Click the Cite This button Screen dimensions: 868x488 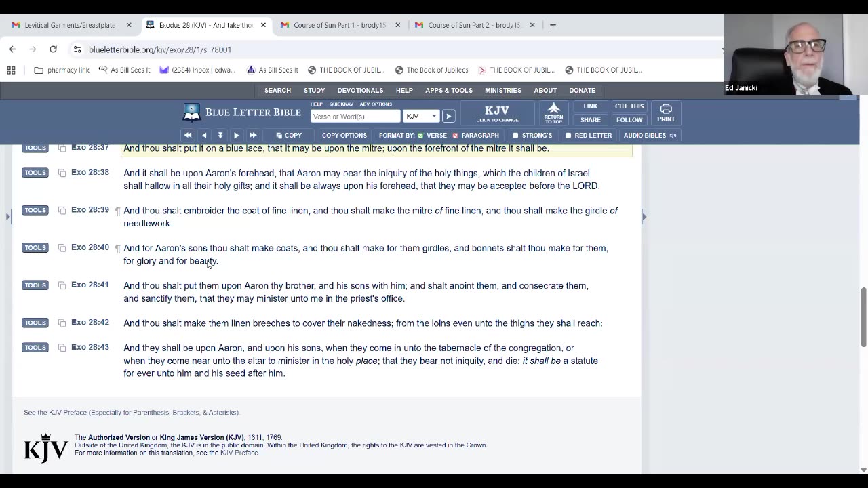(629, 106)
